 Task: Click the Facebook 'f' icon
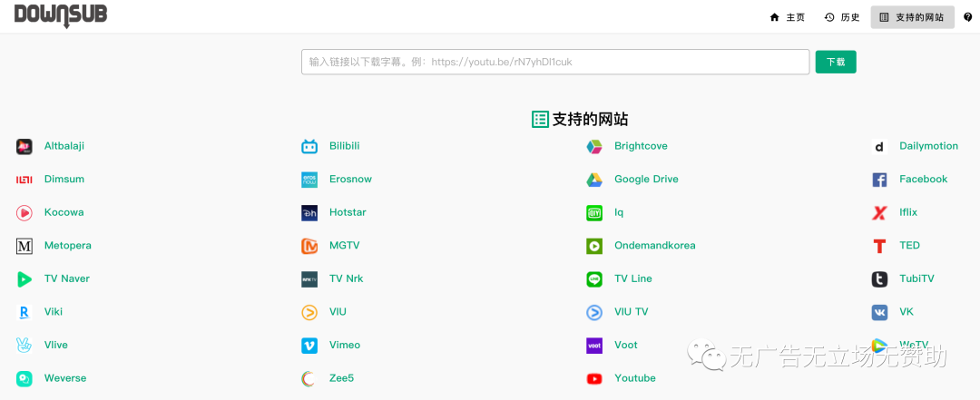point(879,180)
